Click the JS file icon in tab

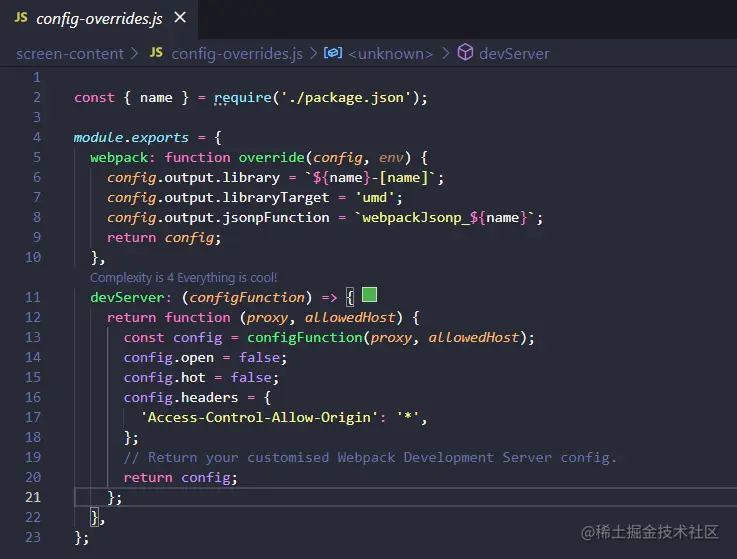click(21, 18)
